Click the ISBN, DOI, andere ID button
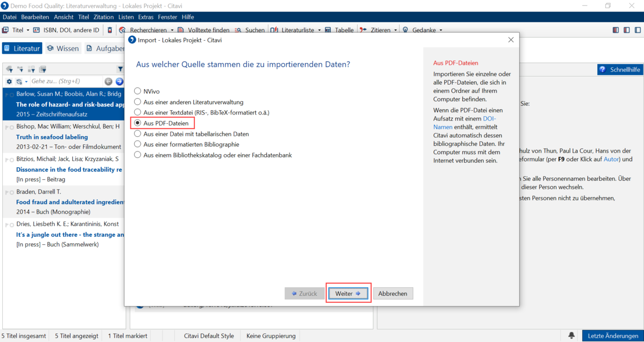Viewport: 644px width, 342px height. click(x=66, y=30)
